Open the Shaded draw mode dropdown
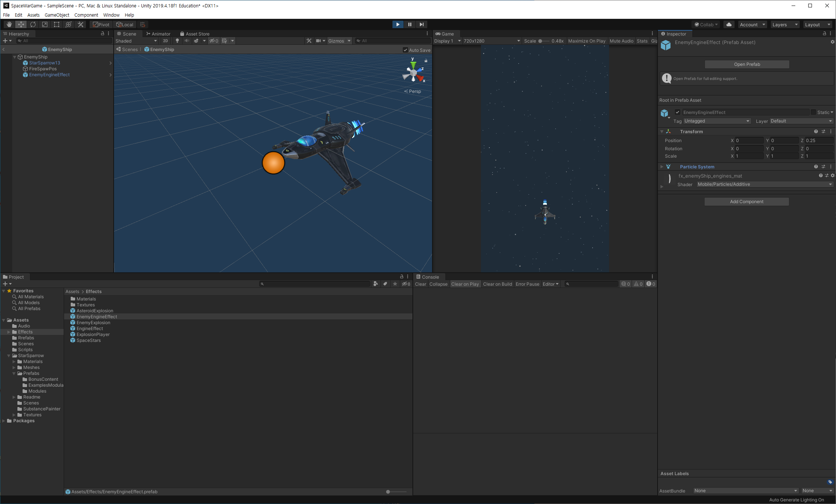Viewport: 836px width, 504px height. [x=136, y=41]
